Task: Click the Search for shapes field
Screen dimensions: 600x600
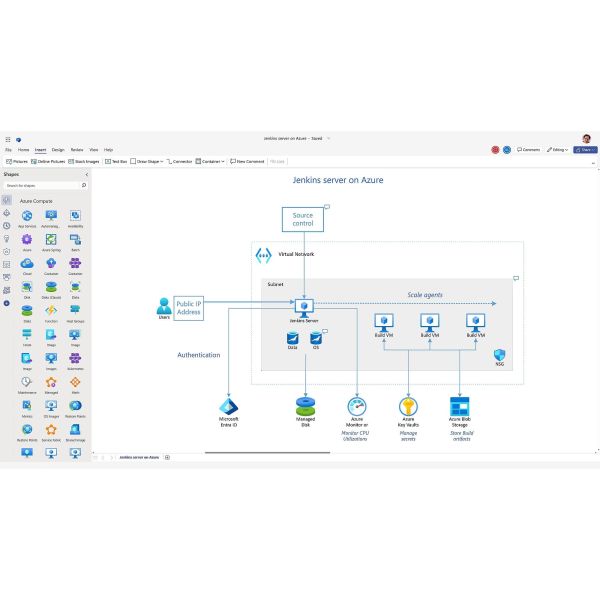Action: point(41,186)
